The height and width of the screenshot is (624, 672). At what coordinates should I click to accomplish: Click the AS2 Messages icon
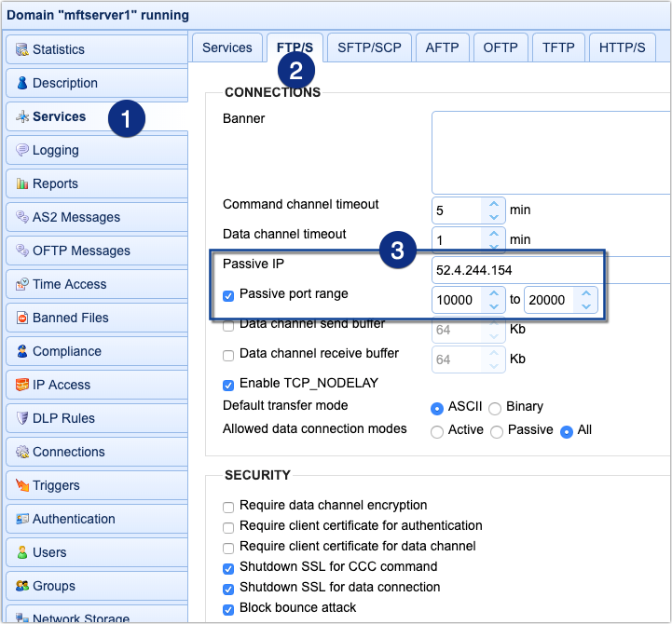coord(22,217)
